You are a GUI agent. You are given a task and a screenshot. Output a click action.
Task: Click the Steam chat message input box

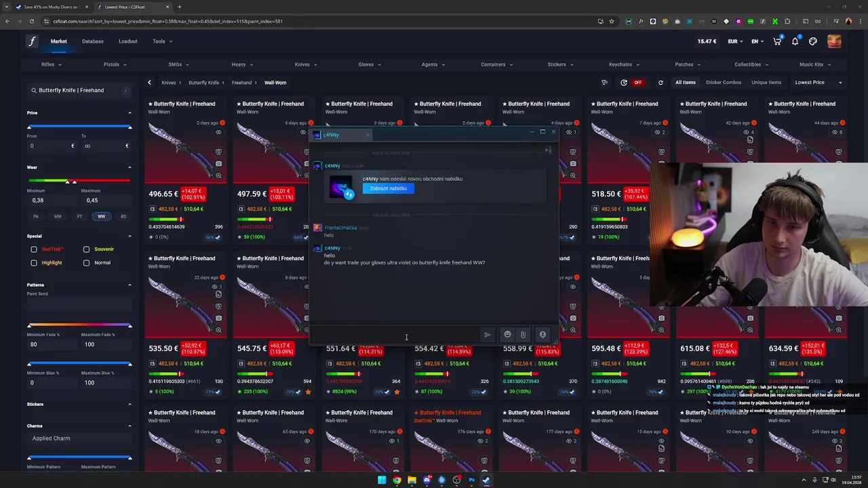pos(395,335)
